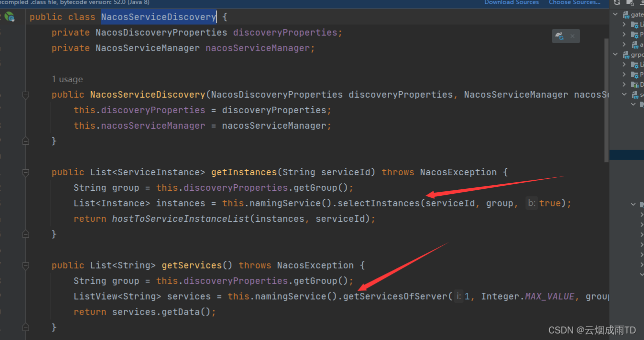644x340 pixels.
Task: Click the grpc Maven module icon
Action: 625,55
